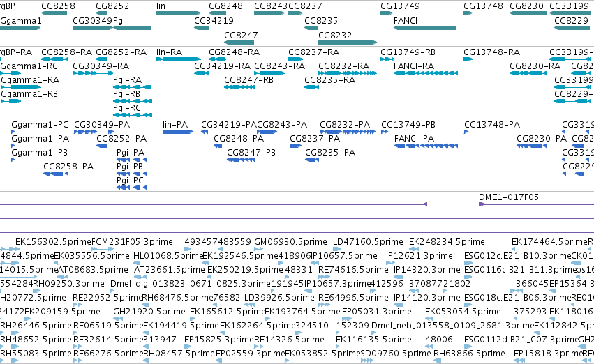Click the CG8258-RA transcript label
The image size is (594, 364).
67,52
